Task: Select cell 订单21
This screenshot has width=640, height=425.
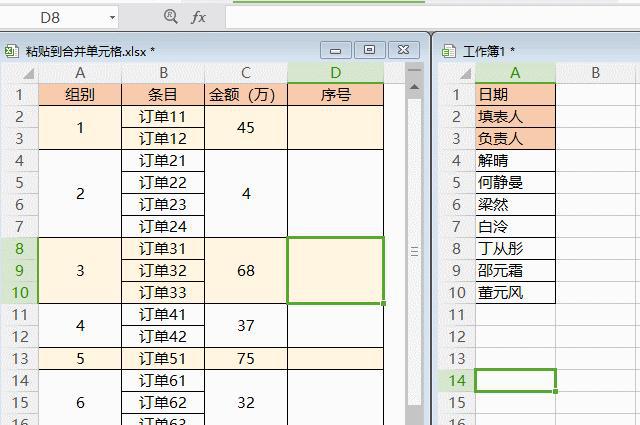Action: pyautogui.click(x=163, y=161)
